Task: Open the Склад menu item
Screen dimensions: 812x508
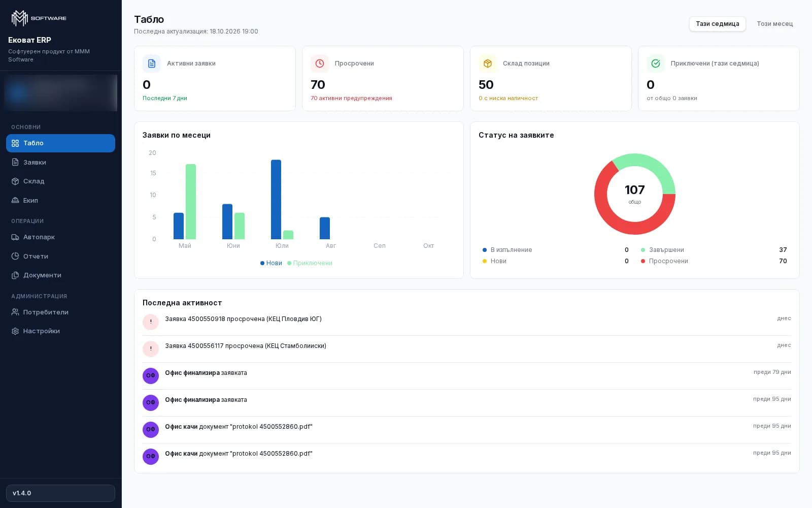Action: [60, 181]
